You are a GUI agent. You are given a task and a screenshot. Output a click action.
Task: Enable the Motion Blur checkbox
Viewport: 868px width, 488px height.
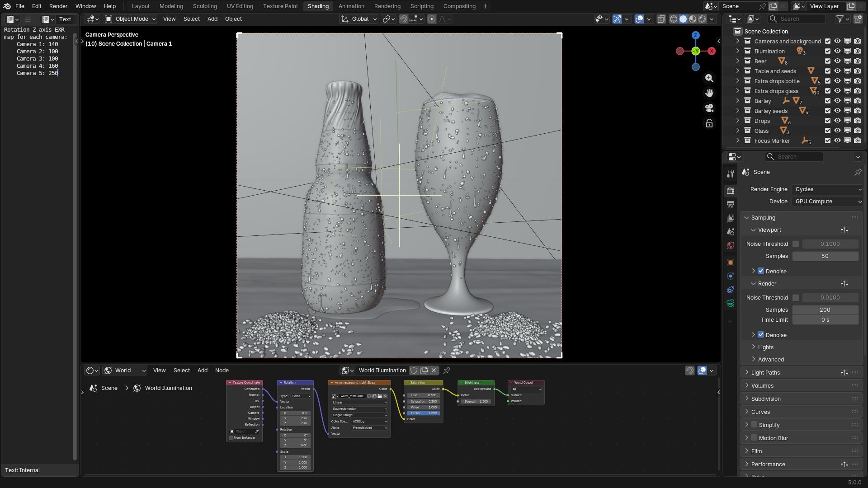coord(754,438)
